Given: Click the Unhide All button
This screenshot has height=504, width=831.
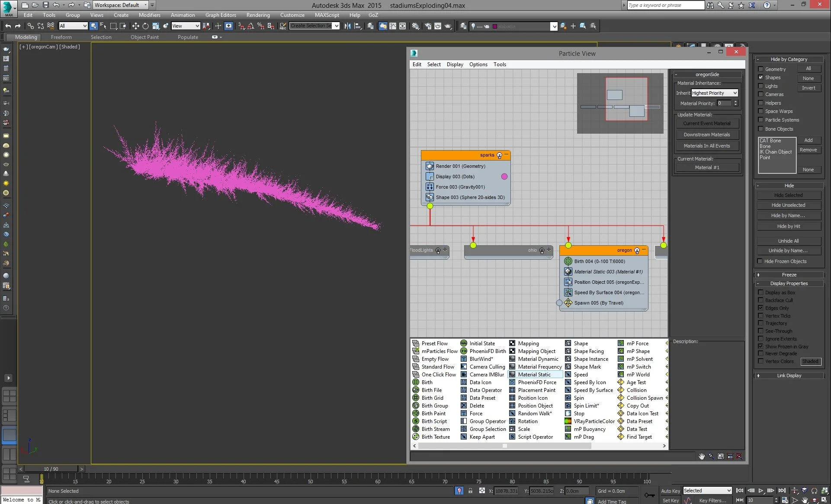Looking at the screenshot, I should pyautogui.click(x=788, y=241).
